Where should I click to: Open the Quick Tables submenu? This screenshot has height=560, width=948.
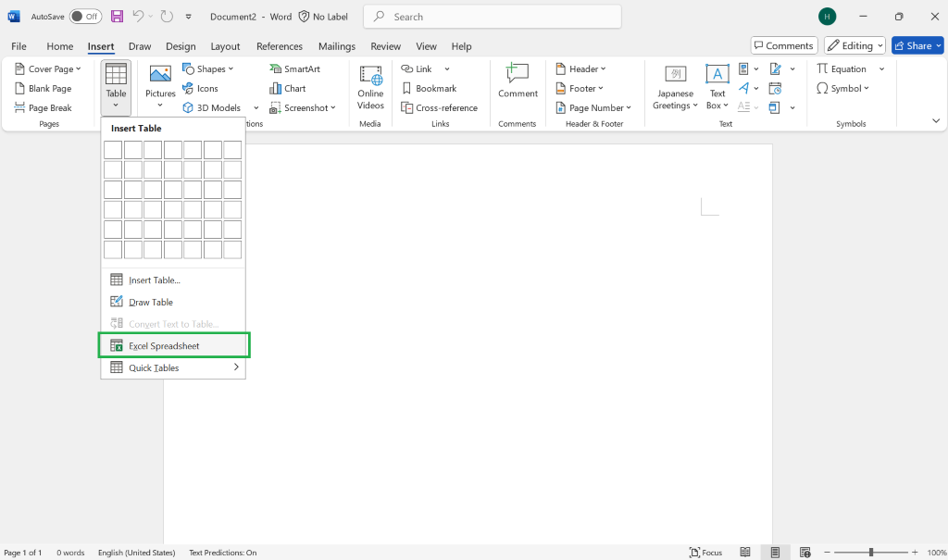tap(173, 367)
